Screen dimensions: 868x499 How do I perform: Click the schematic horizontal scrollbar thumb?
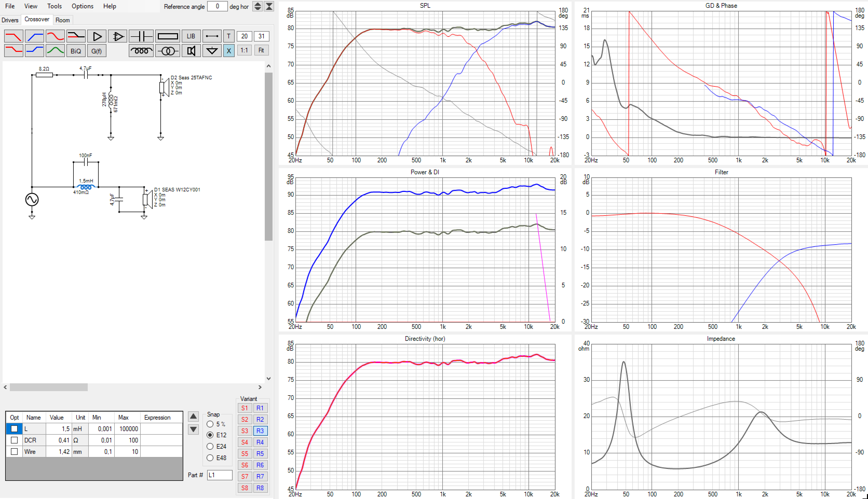[x=49, y=387]
